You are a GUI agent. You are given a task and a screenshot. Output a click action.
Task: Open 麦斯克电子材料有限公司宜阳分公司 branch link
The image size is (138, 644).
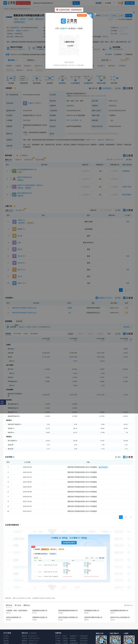(24, 308)
